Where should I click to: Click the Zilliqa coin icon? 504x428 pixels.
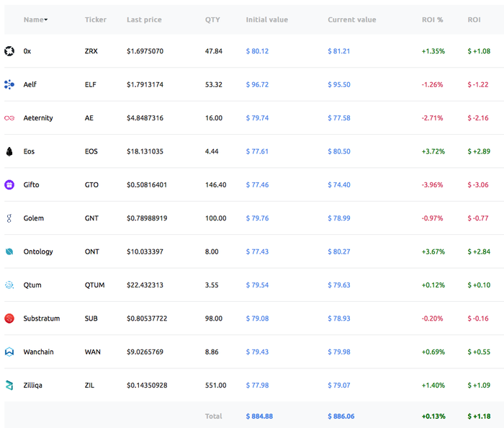tap(9, 385)
